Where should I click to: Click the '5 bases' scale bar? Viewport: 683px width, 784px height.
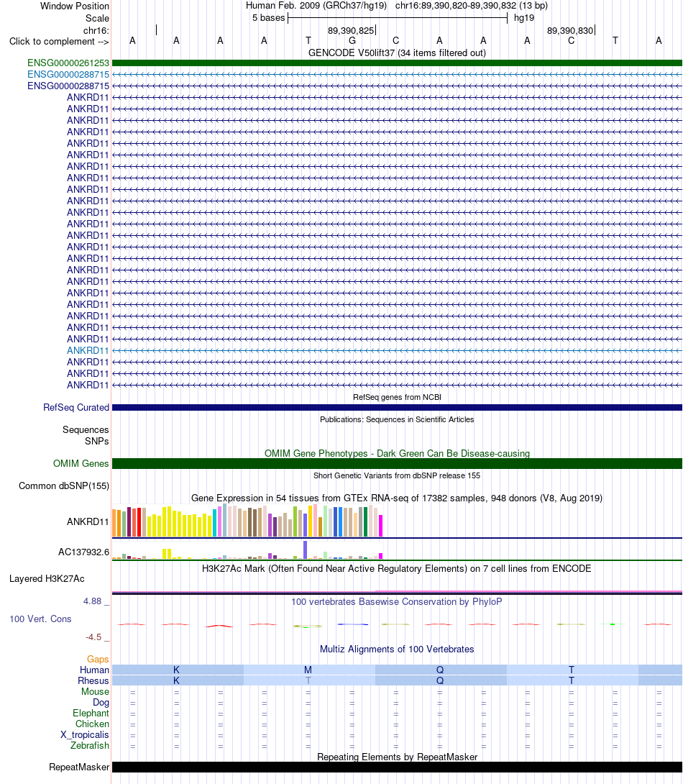tap(398, 18)
